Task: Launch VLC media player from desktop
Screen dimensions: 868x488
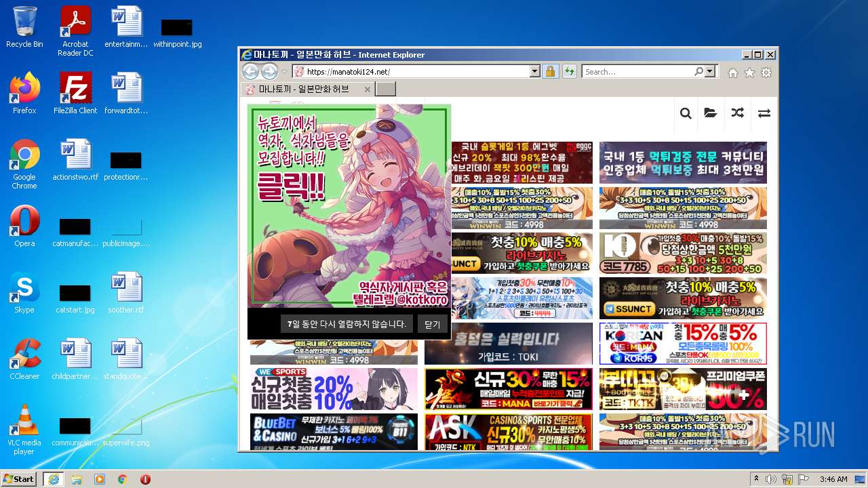Action: 24,430
